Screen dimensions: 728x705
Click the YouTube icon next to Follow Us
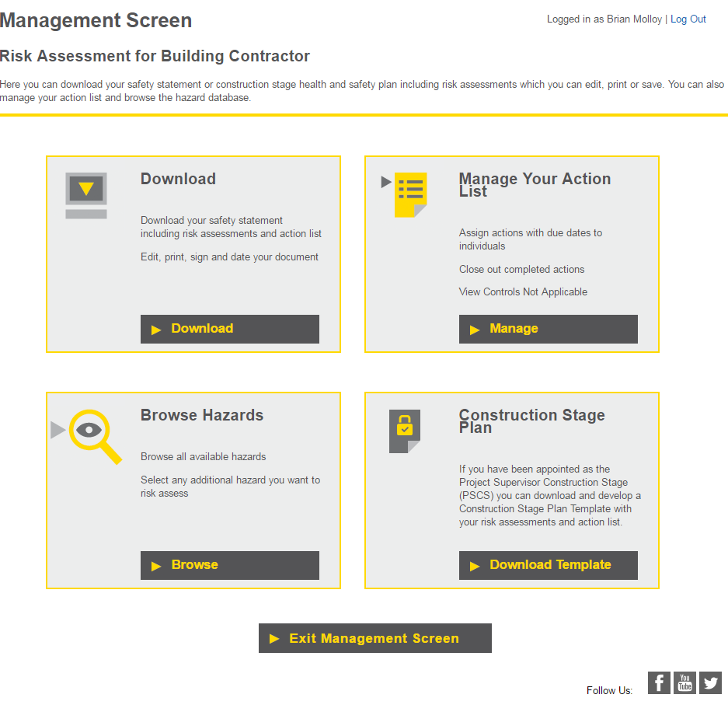684,682
